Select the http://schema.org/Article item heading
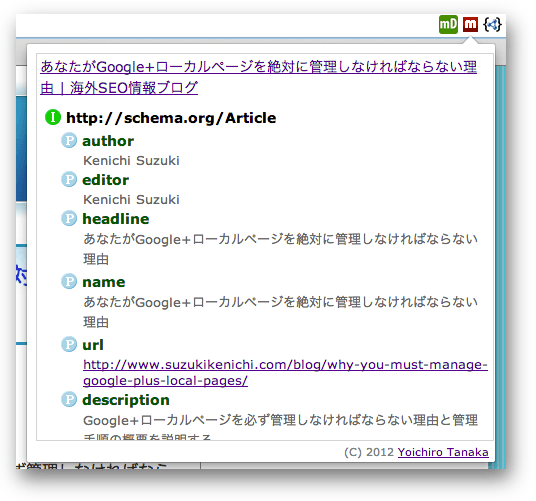The width and height of the screenshot is (536, 501). point(171,118)
